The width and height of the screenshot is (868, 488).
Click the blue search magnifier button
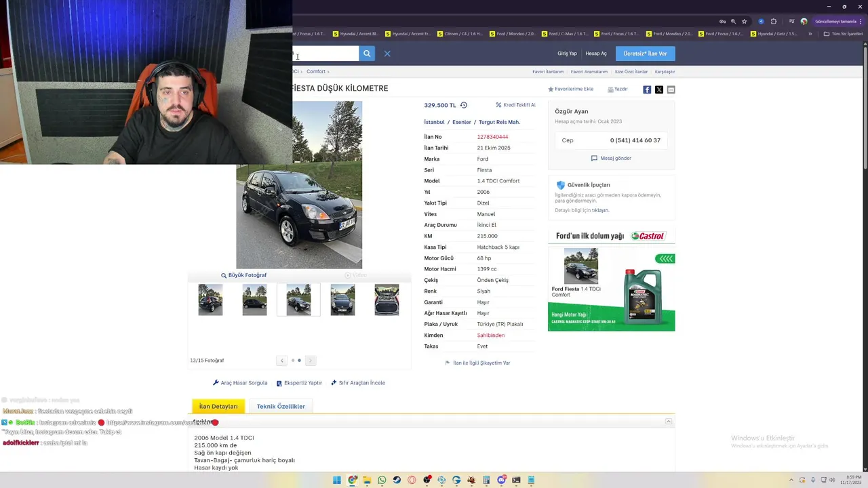[367, 54]
